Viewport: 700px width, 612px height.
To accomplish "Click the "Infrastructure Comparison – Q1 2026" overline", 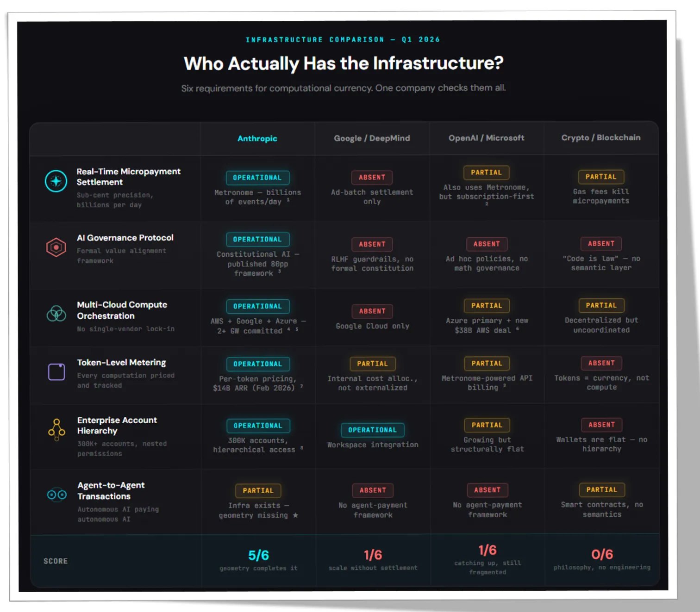I will [x=343, y=40].
